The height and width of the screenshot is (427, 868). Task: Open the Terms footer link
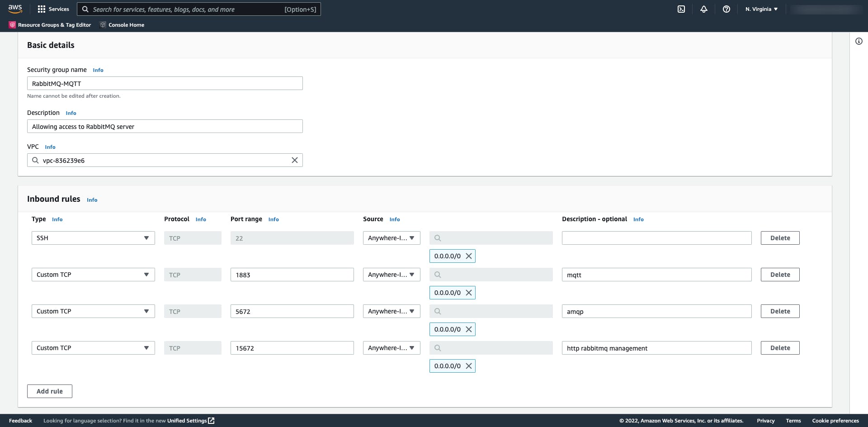(793, 421)
